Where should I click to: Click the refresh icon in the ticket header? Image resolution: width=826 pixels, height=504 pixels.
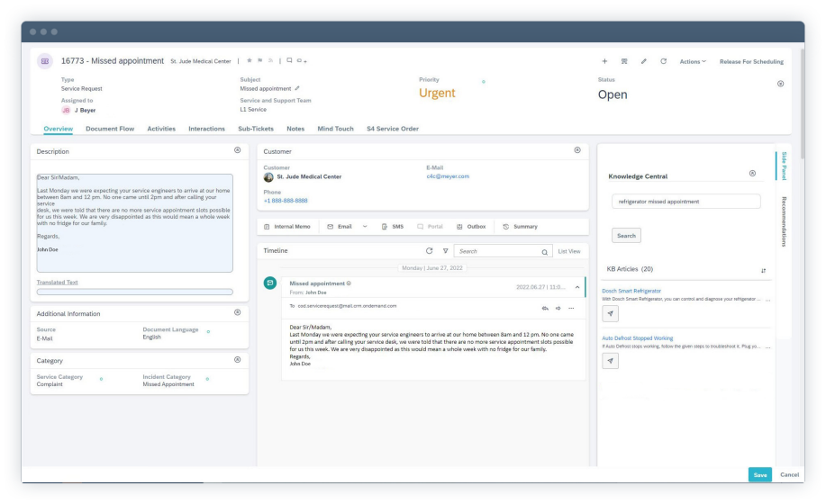[663, 62]
